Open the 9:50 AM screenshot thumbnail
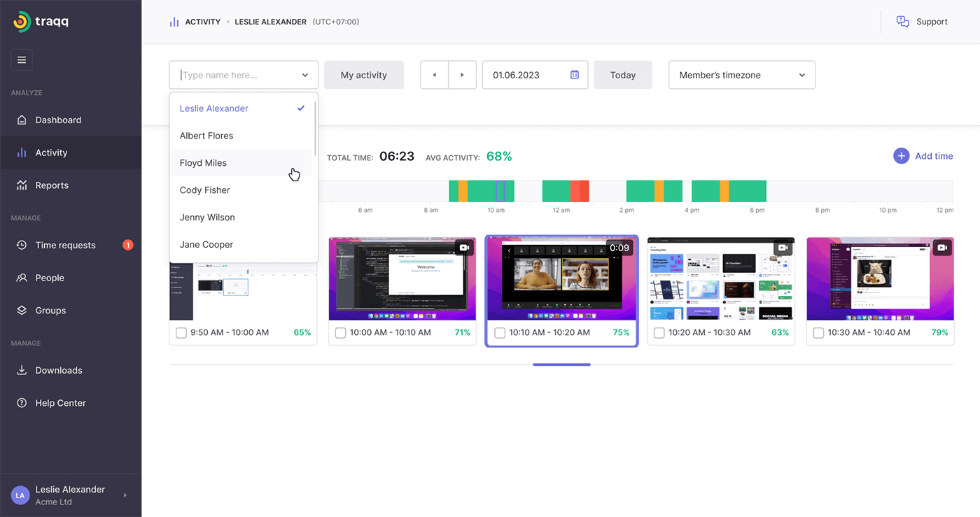This screenshot has height=517, width=980. (x=243, y=292)
